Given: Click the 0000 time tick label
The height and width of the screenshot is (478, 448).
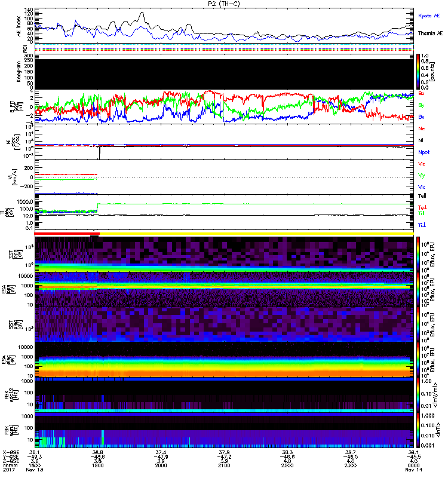Looking at the screenshot, I should pyautogui.click(x=413, y=465).
